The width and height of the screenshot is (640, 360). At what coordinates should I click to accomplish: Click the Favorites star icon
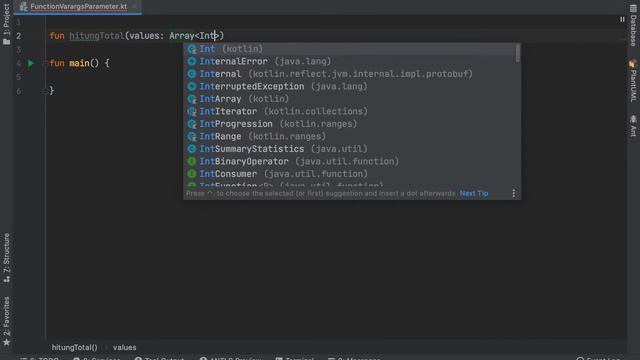click(7, 342)
